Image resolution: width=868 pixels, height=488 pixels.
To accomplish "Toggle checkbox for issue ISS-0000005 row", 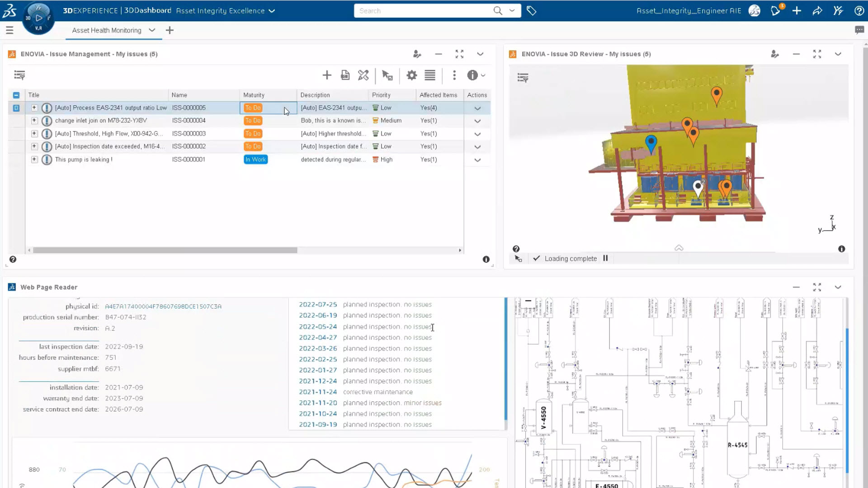I will pyautogui.click(x=16, y=108).
